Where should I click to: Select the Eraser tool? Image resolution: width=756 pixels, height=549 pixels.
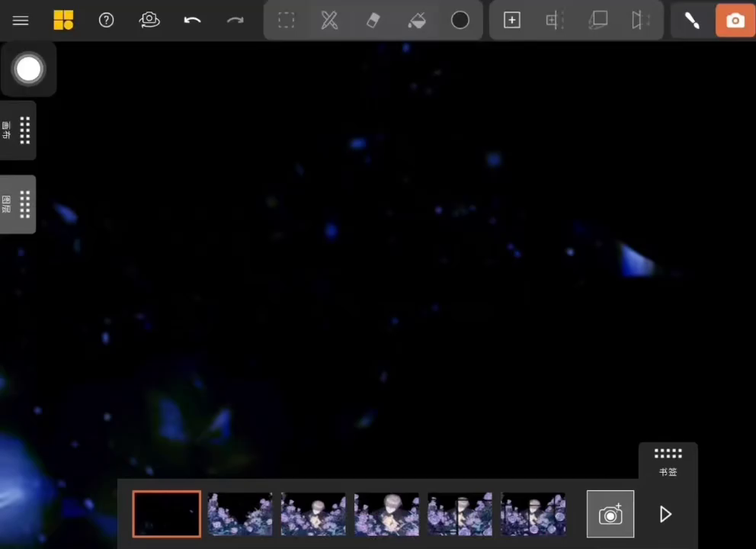click(x=373, y=21)
